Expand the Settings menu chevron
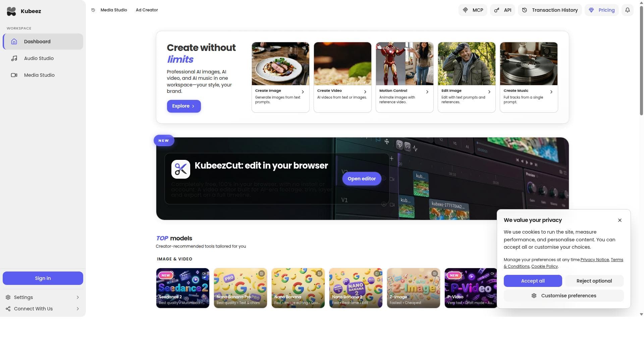The width and height of the screenshot is (644, 362). [x=77, y=297]
